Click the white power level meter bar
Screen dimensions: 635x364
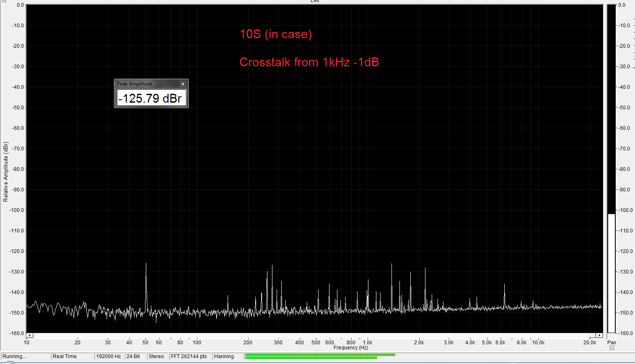point(612,273)
